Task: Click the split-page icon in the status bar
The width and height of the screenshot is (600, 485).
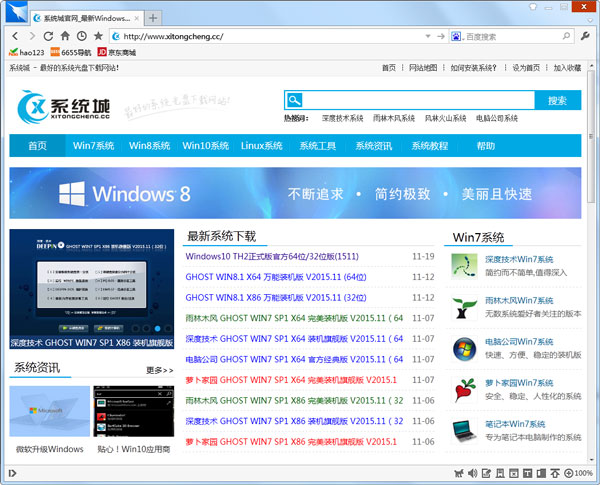Action: (541, 474)
